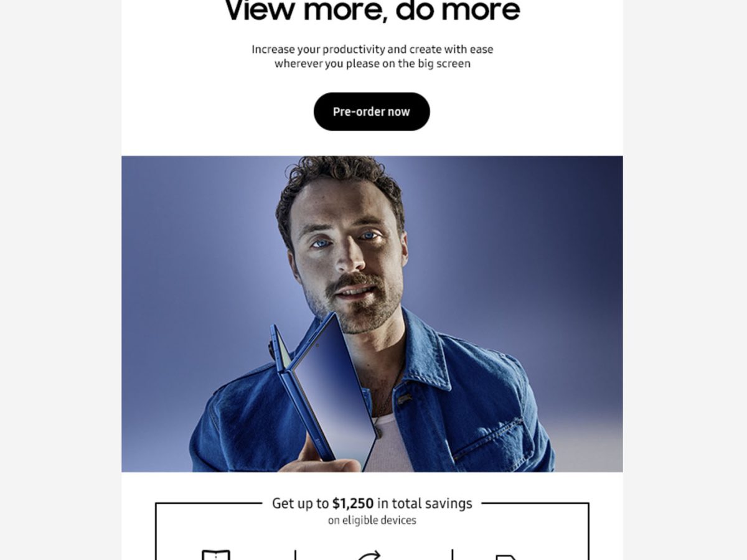Click the foldable phone icon in savings box
The image size is (747, 560).
click(x=216, y=554)
